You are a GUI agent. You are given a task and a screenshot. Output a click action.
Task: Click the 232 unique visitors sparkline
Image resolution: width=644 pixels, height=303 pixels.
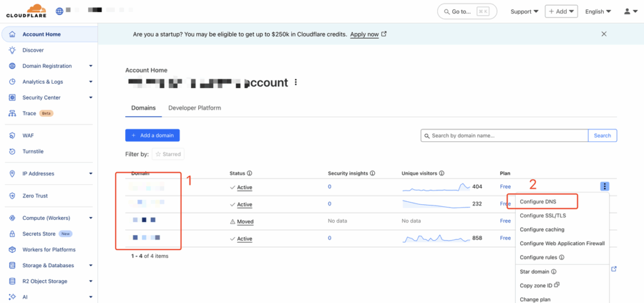[436, 204]
